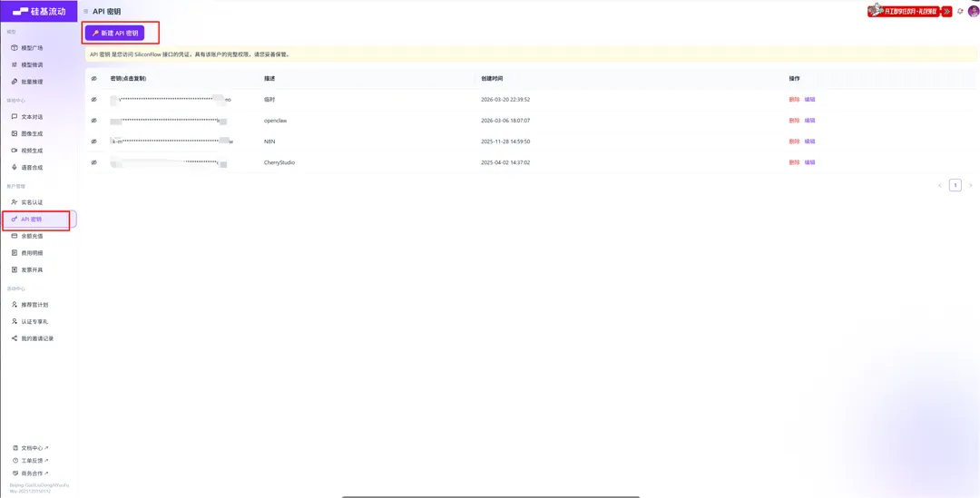
Task: Click 删除 for the openclaw key
Action: pyautogui.click(x=794, y=120)
